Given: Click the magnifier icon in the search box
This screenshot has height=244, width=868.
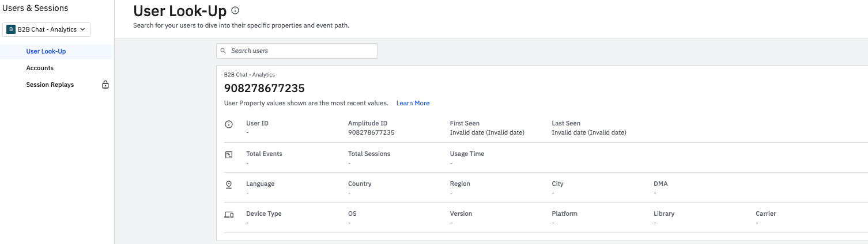Looking at the screenshot, I should pos(224,51).
